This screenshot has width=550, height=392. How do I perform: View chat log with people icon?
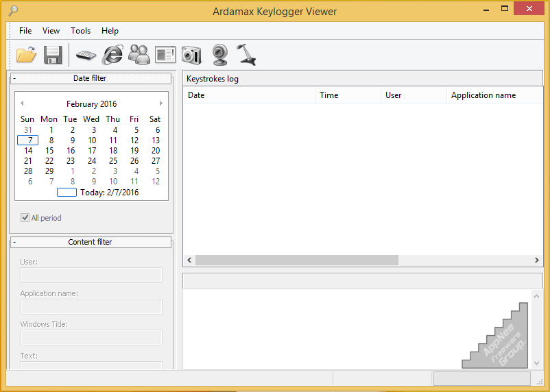coord(139,55)
